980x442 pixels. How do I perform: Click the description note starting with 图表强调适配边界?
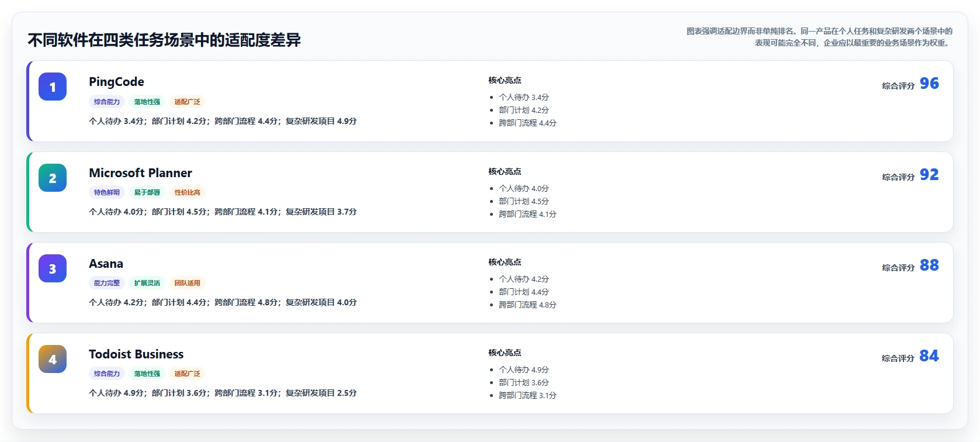(819, 37)
